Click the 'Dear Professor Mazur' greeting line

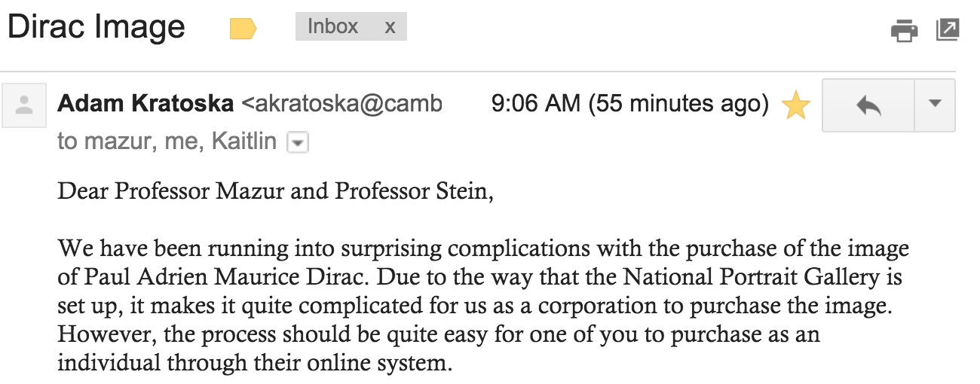pos(275,192)
